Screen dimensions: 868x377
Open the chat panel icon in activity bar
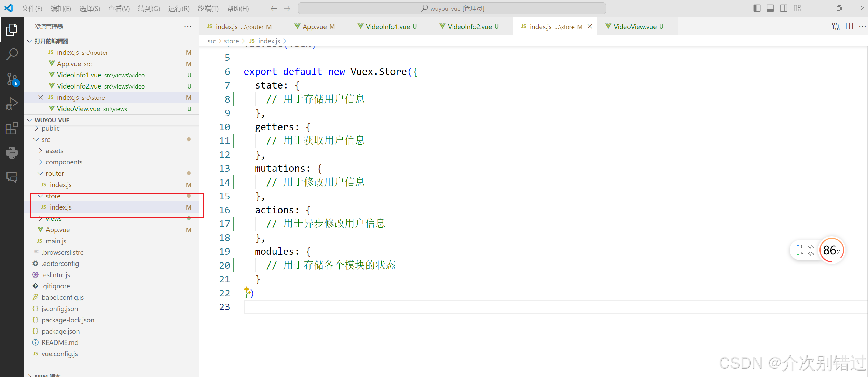pos(12,177)
